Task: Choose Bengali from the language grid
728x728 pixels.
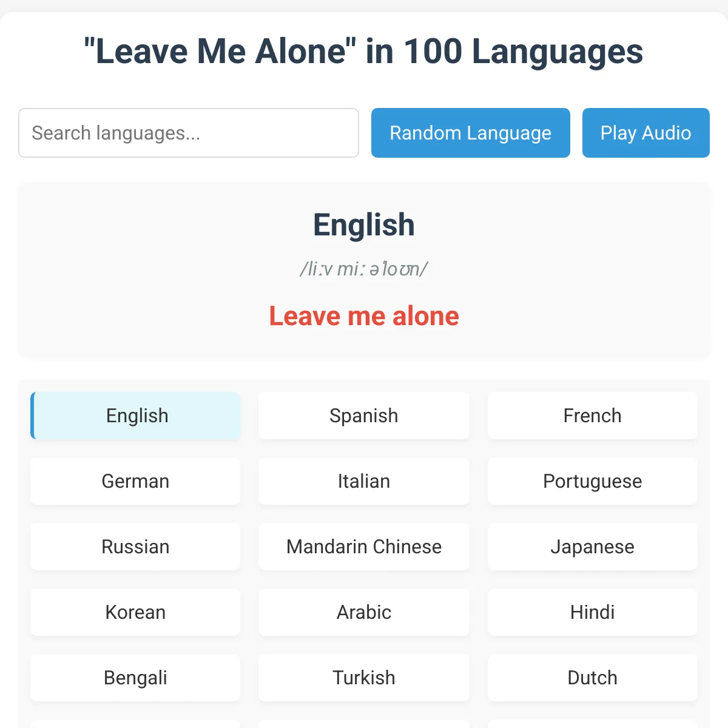Action: tap(135, 678)
